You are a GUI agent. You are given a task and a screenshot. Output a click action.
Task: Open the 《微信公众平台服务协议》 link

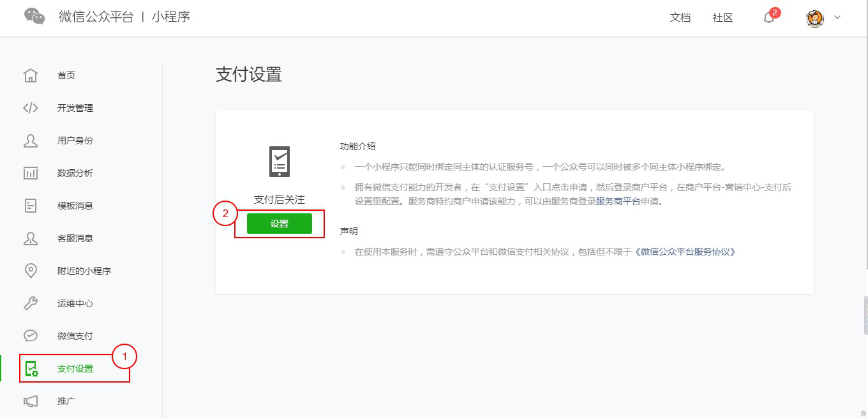685,252
